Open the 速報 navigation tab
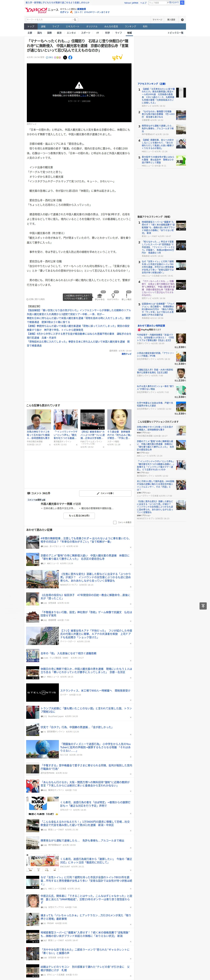 (43, 27)
